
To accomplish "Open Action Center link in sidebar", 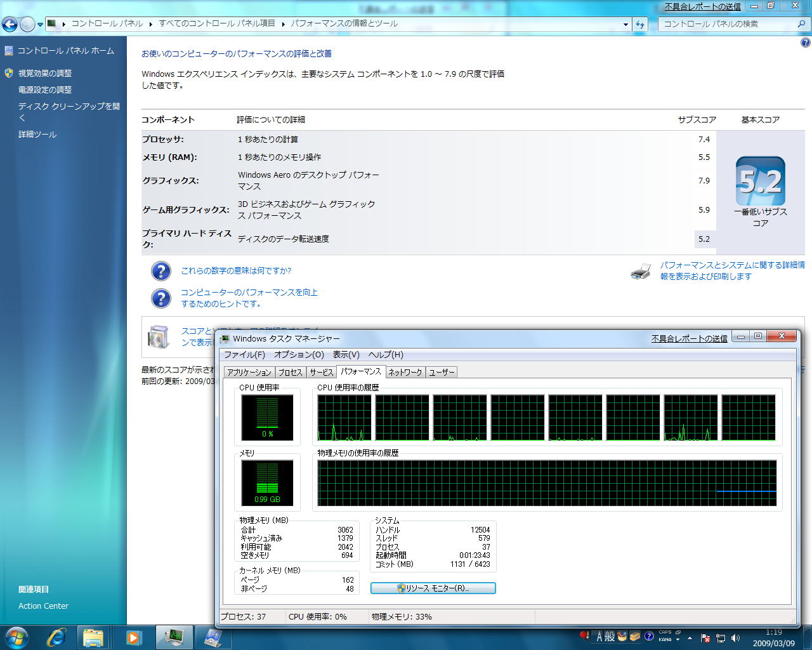I will pyautogui.click(x=43, y=606).
